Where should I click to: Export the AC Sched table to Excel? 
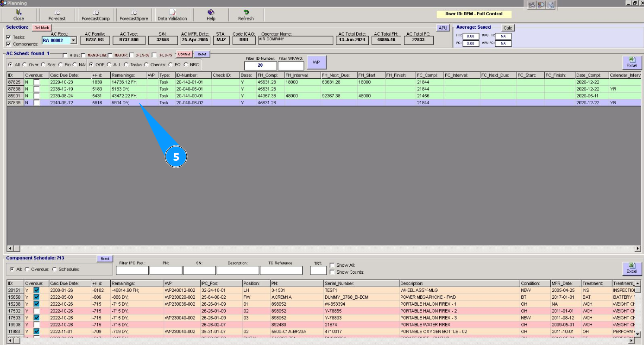(x=631, y=63)
